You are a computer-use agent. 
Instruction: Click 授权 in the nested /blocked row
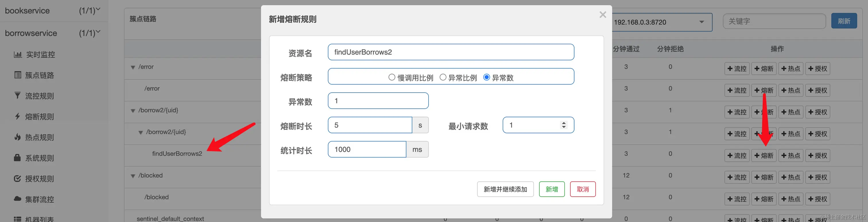click(817, 199)
